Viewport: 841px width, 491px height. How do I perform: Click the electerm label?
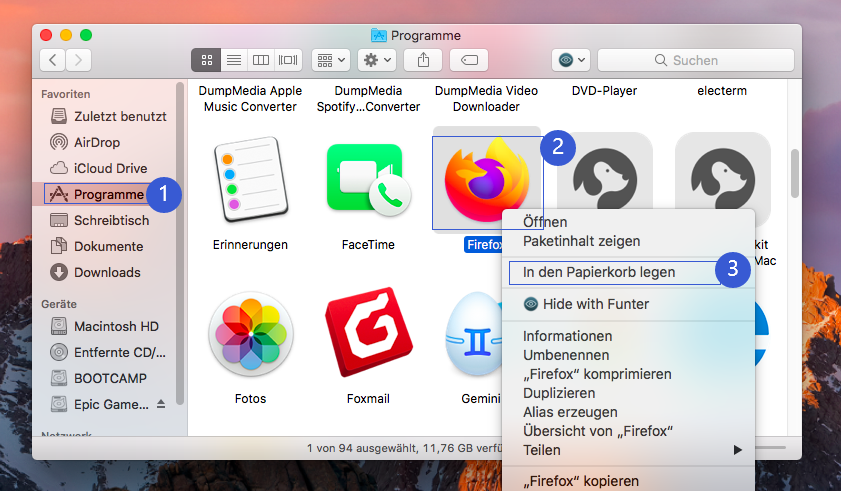click(x=722, y=91)
